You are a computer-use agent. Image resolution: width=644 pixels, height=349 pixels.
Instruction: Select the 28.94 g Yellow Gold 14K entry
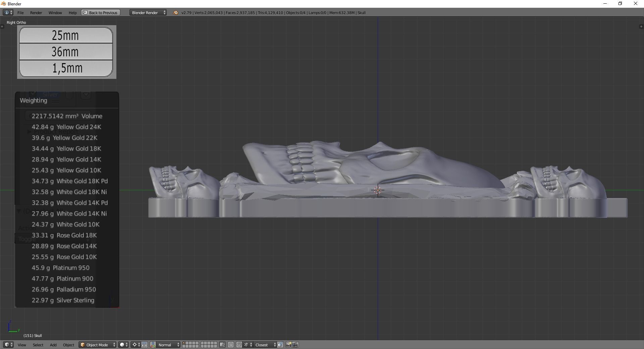click(67, 159)
